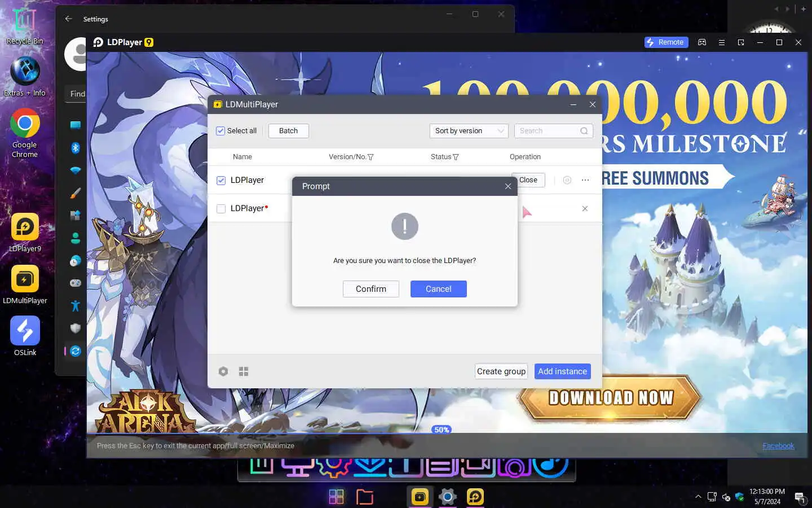Screen dimensions: 812x508
Task: Open File Explorer from taskbar
Action: pos(365,497)
